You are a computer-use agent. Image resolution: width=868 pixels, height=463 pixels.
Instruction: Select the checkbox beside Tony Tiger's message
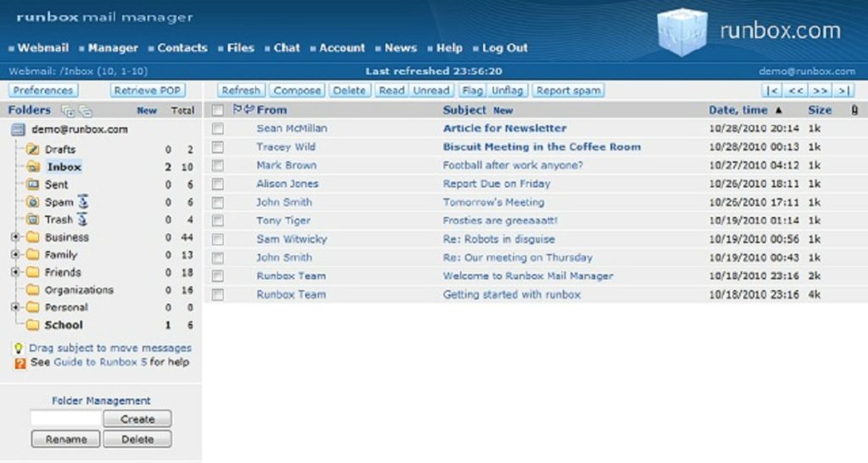pyautogui.click(x=218, y=220)
